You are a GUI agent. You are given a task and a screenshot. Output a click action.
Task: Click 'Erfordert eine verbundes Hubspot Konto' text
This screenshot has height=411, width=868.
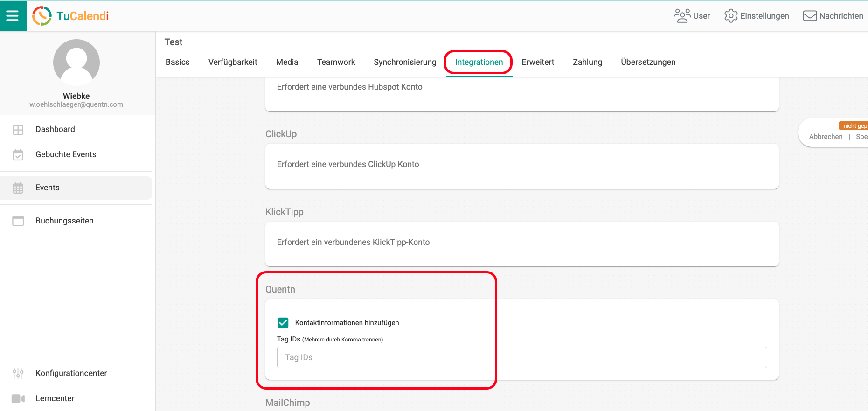click(350, 87)
